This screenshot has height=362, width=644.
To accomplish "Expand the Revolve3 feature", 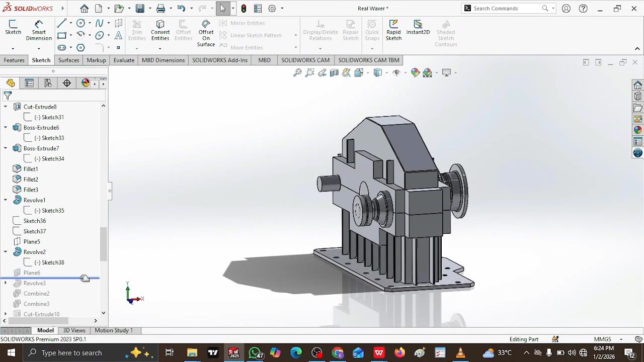I will coord(6,283).
